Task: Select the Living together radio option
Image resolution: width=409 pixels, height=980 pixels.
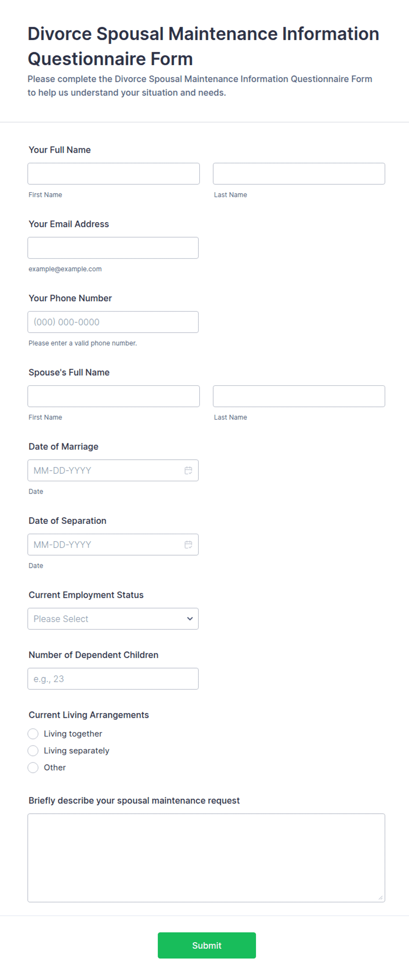Action: 33,734
